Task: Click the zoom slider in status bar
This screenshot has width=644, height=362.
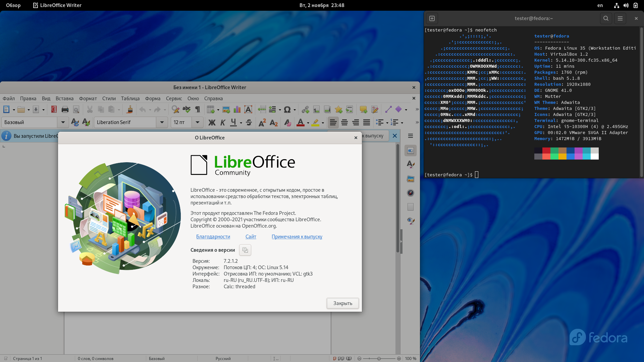Action: click(x=379, y=359)
